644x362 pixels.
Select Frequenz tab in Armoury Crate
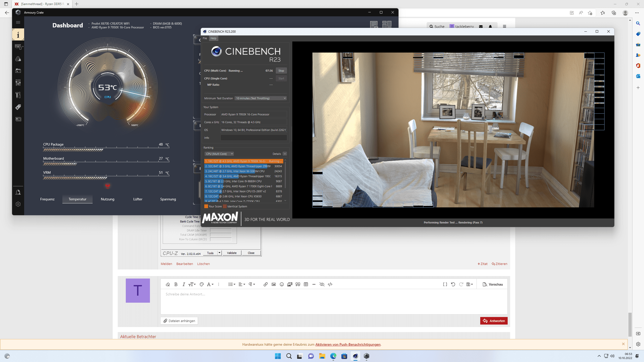(47, 199)
